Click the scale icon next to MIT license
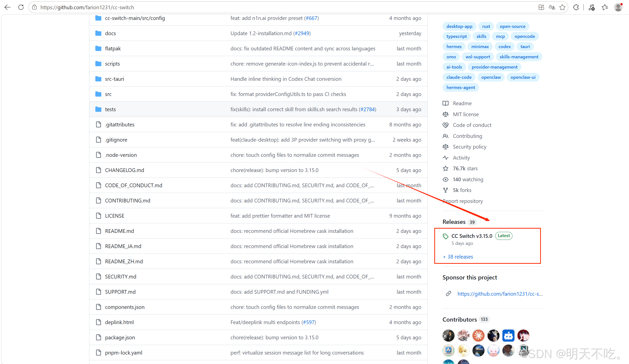This screenshot has width=629, height=364. (x=446, y=114)
